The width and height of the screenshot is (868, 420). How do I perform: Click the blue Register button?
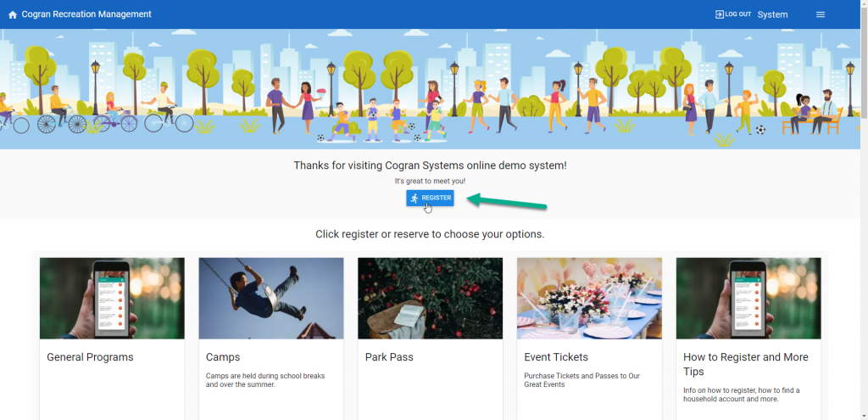(x=430, y=198)
